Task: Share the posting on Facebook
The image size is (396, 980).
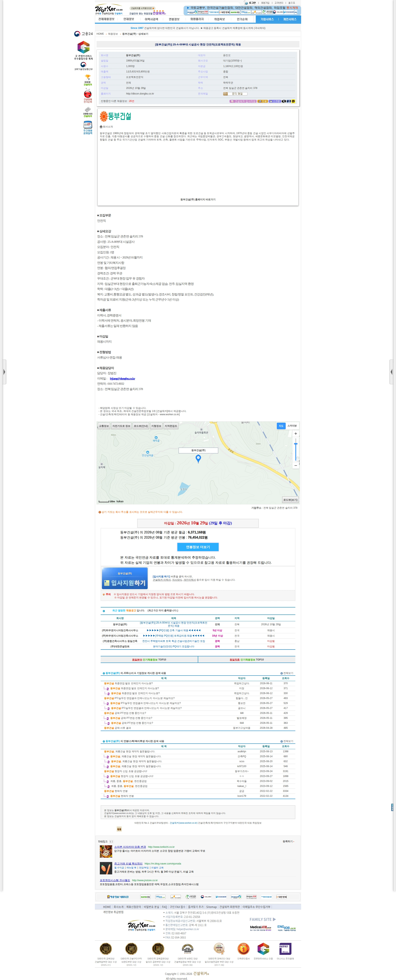Action: (289, 101)
